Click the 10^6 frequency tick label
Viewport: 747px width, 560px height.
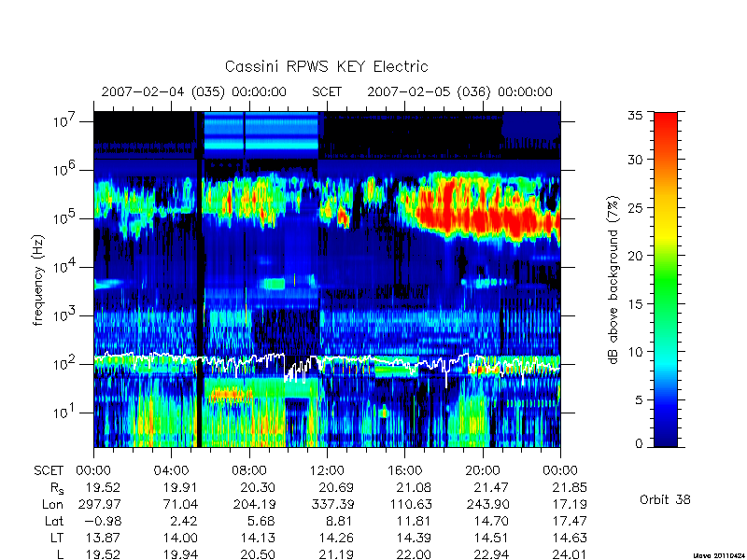click(65, 170)
